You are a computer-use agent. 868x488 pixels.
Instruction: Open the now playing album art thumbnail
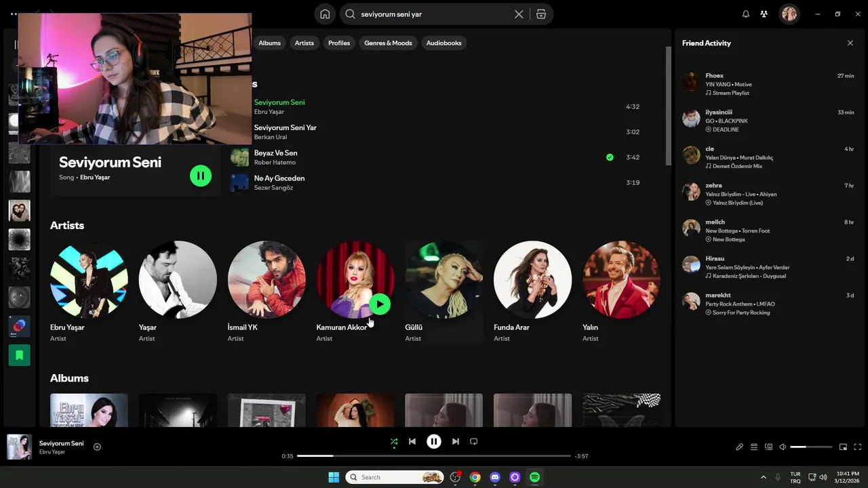click(19, 447)
